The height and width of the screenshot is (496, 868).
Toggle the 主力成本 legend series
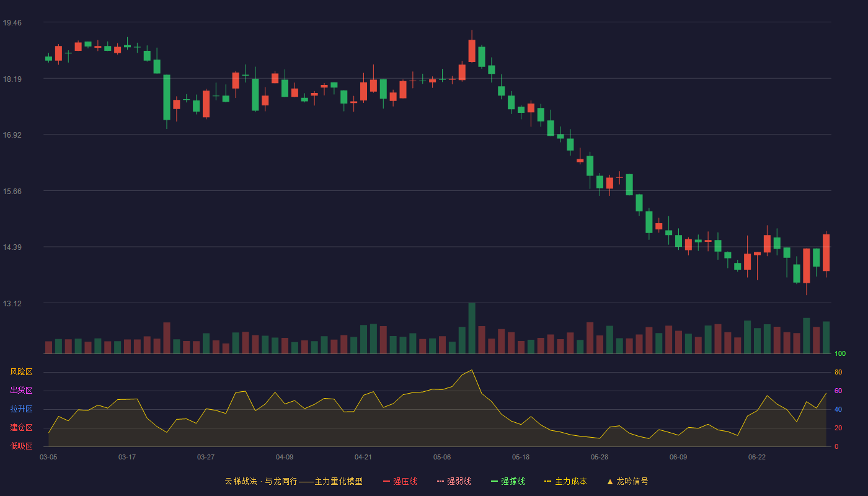[565, 481]
